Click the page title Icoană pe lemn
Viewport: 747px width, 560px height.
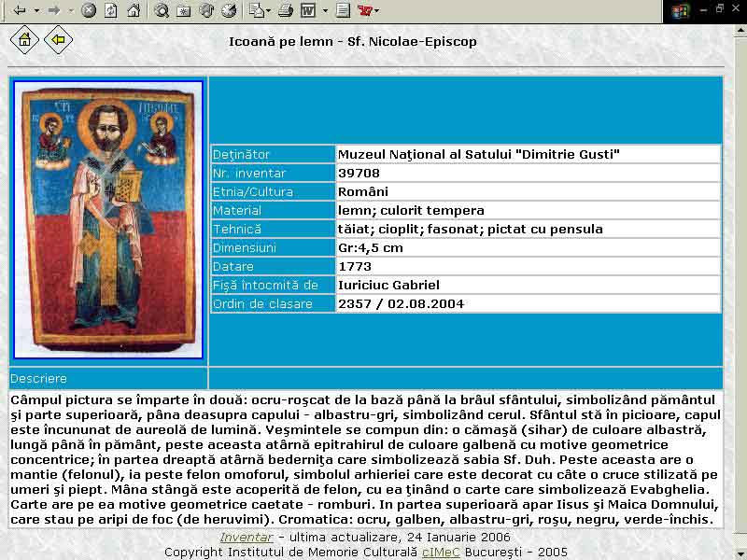pos(353,41)
